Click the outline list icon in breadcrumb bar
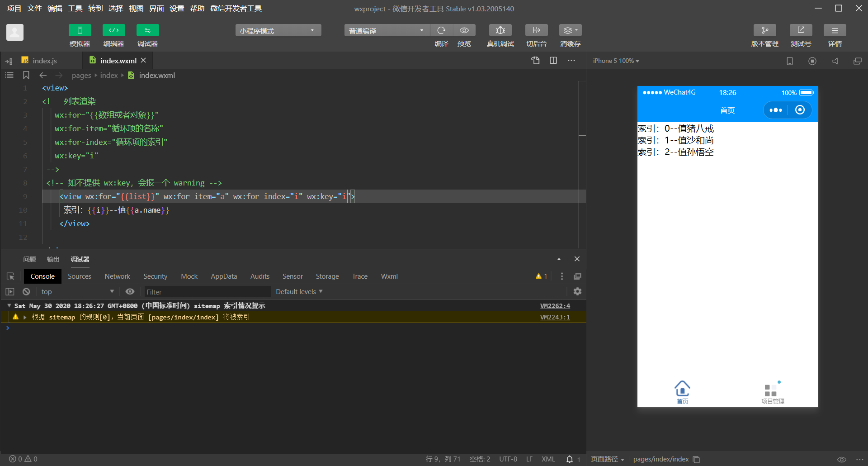 [x=9, y=75]
